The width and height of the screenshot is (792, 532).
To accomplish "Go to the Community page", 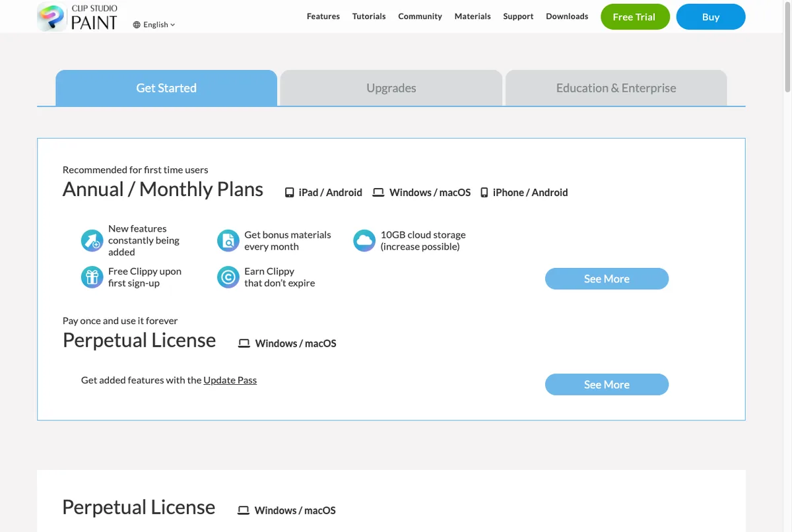I will tap(420, 17).
